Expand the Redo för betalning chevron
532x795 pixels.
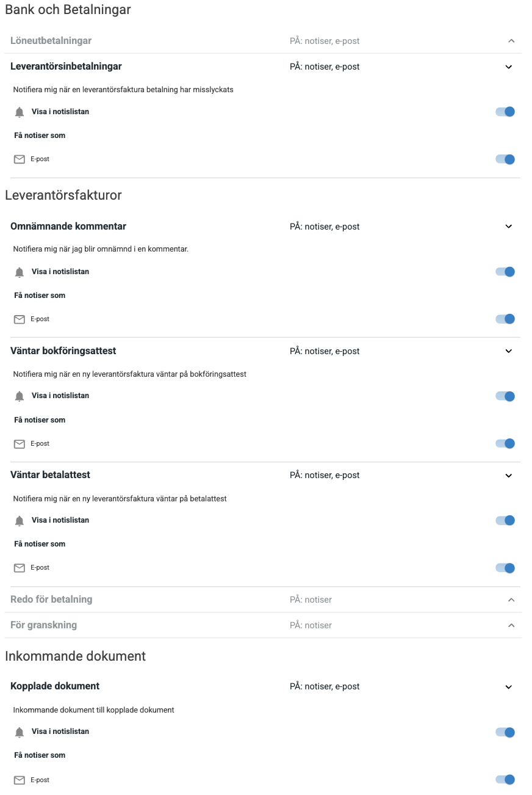coord(511,600)
